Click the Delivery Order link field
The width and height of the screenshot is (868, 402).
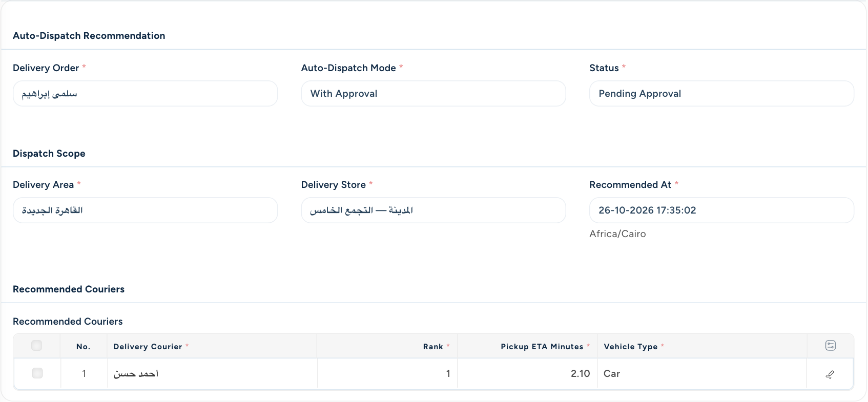145,94
